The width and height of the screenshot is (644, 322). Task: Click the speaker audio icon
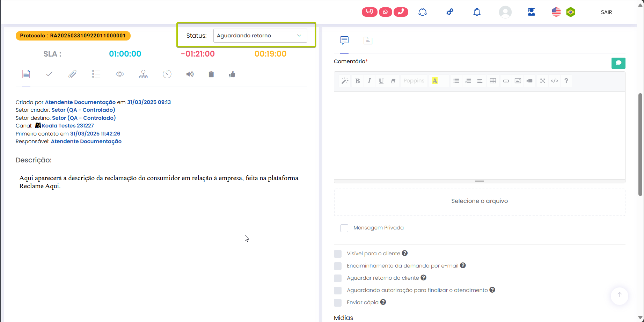[190, 74]
